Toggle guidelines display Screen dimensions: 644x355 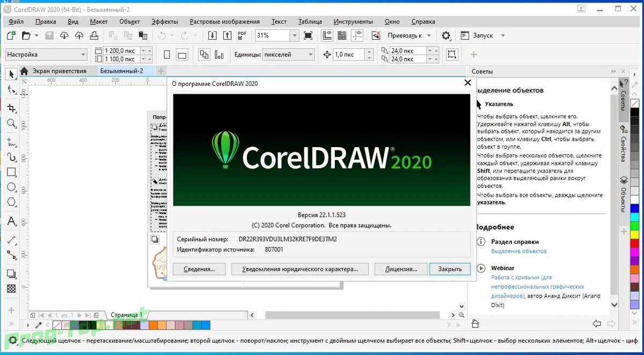click(x=357, y=35)
